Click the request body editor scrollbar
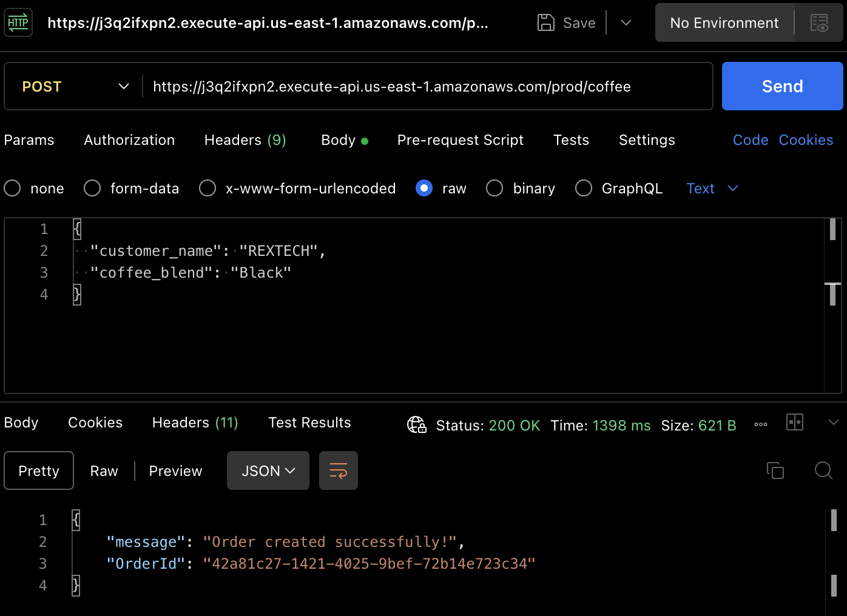The image size is (847, 616). tap(832, 305)
